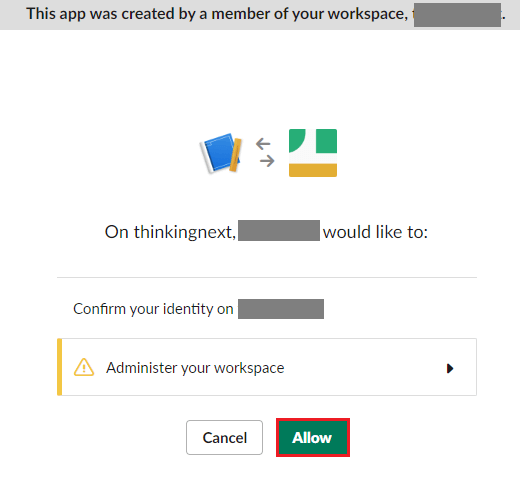The image size is (520, 482).
Task: Click the 'This app was created' banner text
Action: coord(217,14)
